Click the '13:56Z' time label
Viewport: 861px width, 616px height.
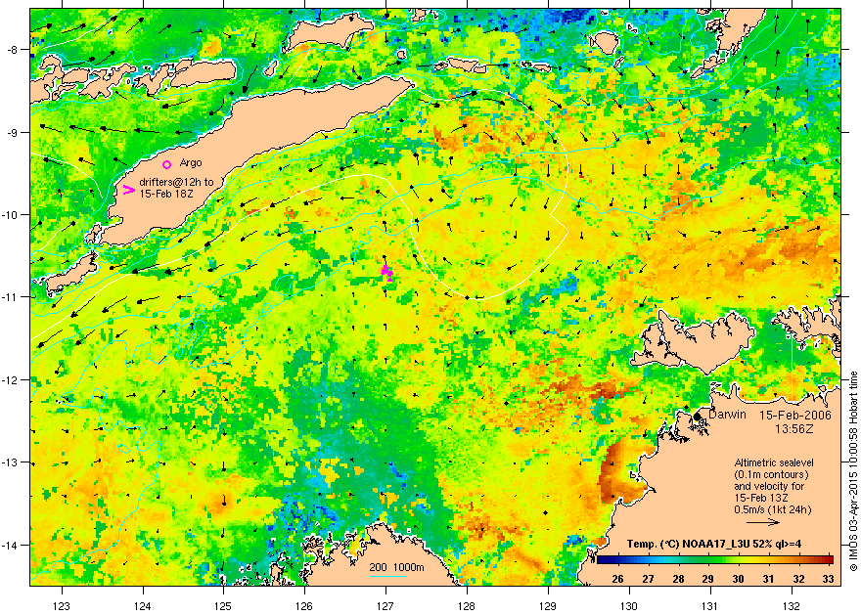point(794,428)
